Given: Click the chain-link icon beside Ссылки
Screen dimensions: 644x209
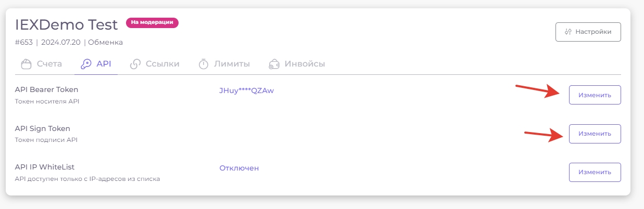Looking at the screenshot, I should [x=135, y=64].
